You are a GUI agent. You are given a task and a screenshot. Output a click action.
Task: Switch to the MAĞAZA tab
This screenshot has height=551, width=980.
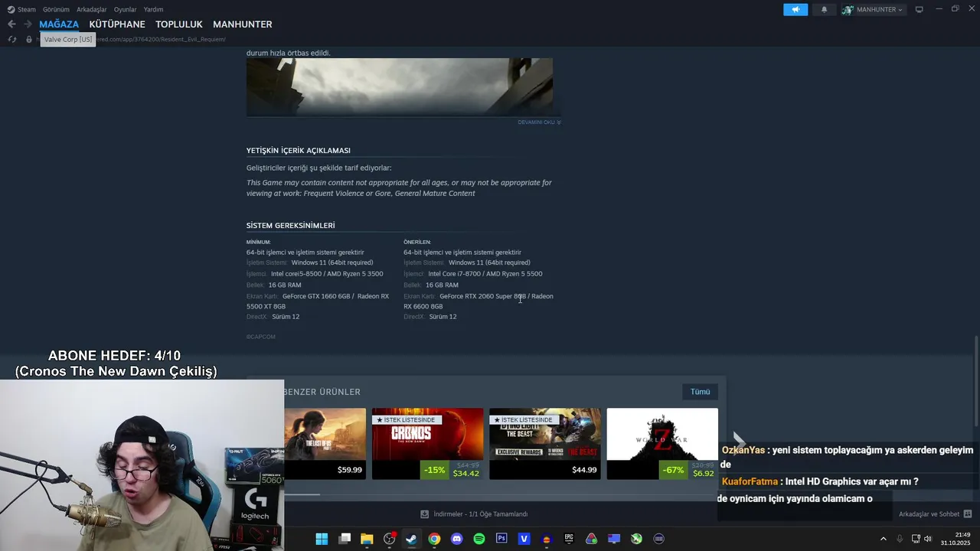(59, 24)
